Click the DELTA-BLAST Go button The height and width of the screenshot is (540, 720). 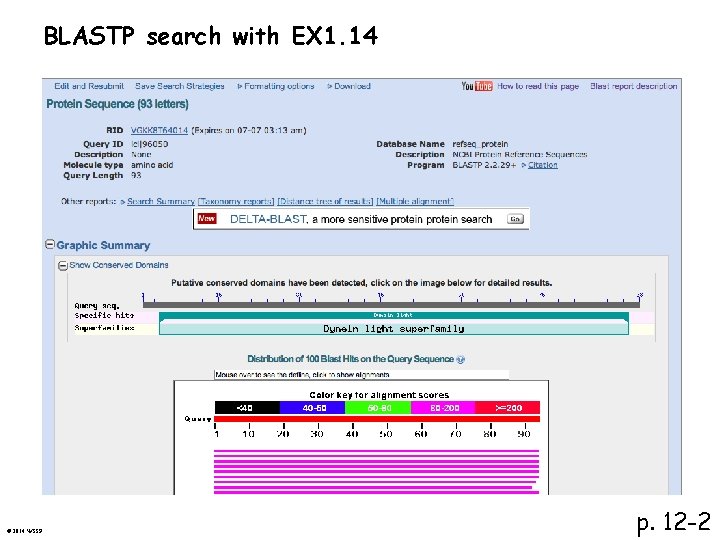(515, 219)
